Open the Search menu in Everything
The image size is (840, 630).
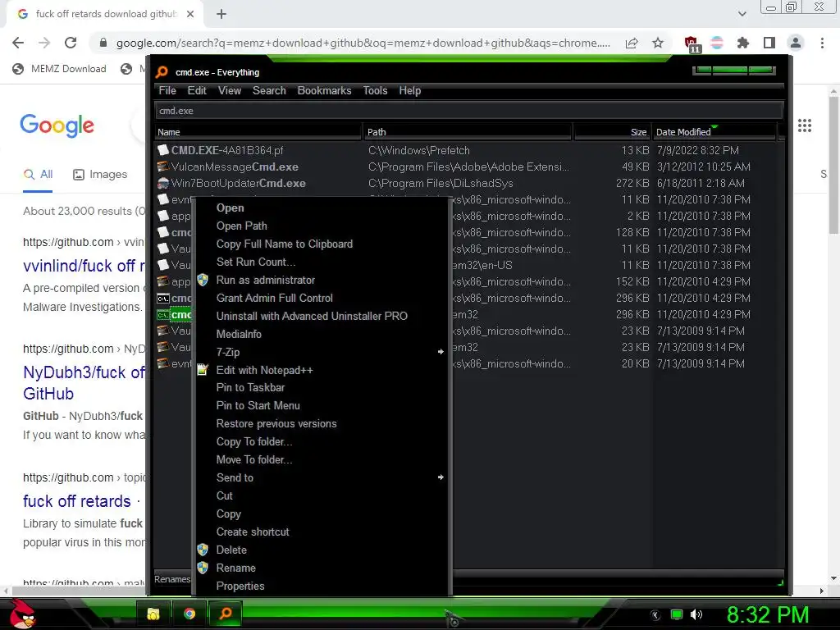[x=269, y=90]
